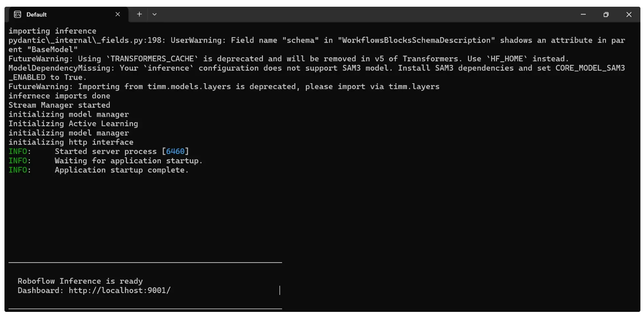
Task: Select the Default tab
Action: coord(63,14)
